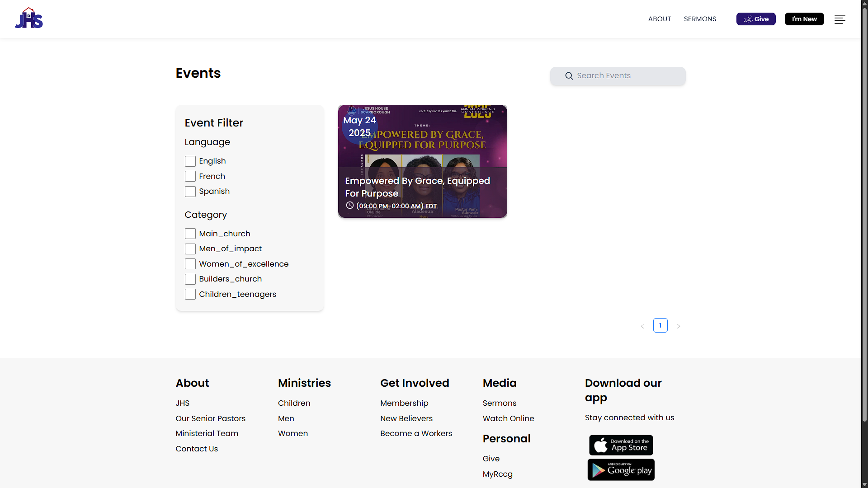Click the Google Play badge
The height and width of the screenshot is (488, 868).
621,470
